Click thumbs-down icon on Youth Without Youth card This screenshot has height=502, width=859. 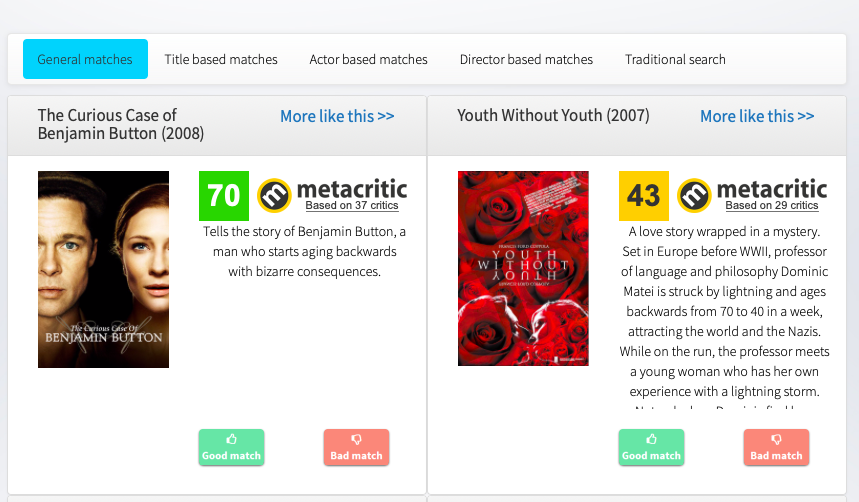(776, 439)
